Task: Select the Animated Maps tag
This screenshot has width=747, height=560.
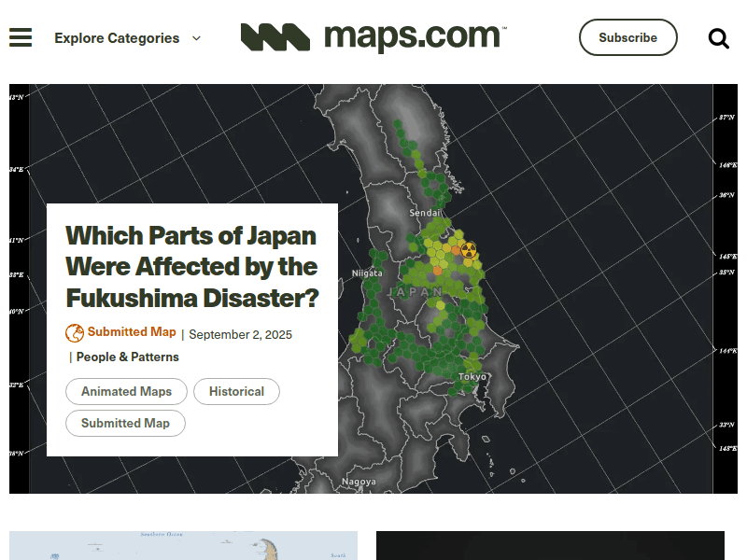Action: (126, 391)
